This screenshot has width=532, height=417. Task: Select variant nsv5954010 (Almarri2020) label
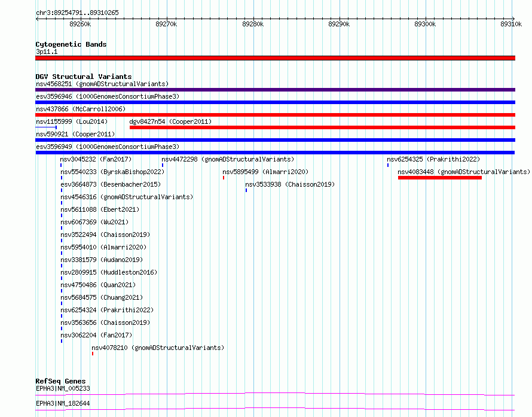pos(103,247)
